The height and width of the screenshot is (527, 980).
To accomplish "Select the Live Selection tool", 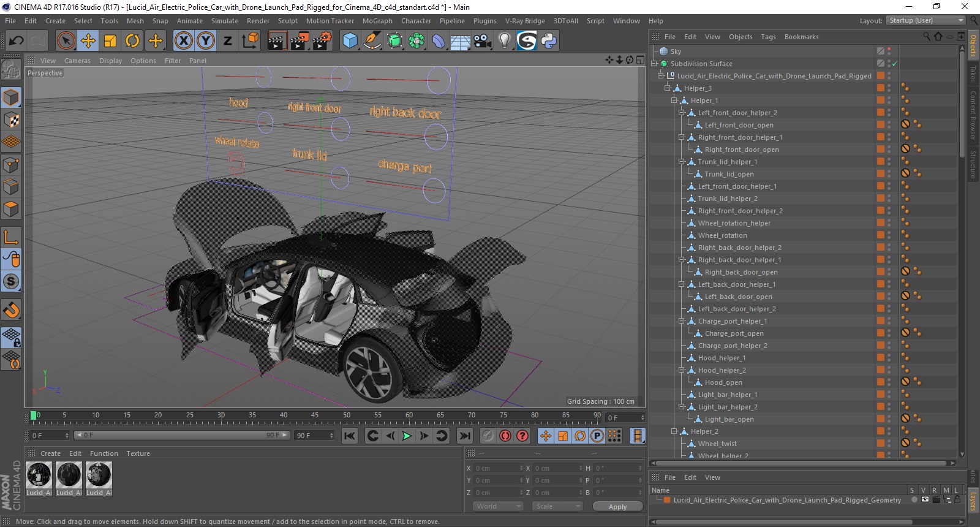I will click(x=66, y=41).
